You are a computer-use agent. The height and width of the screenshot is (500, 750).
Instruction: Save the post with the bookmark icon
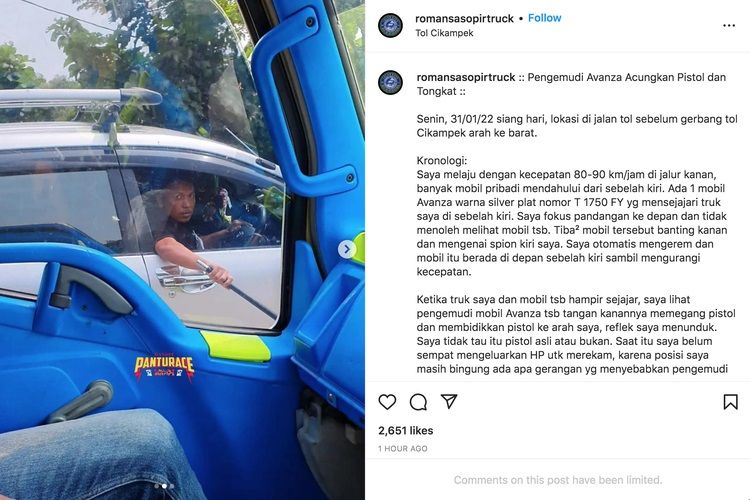[730, 402]
